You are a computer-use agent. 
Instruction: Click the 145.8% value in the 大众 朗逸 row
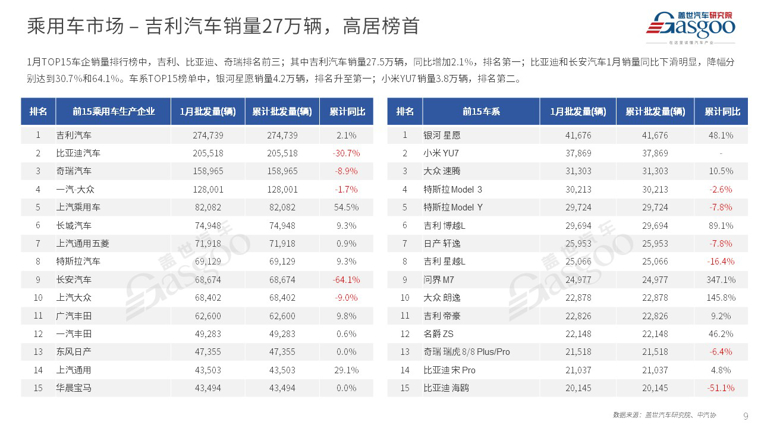point(721,298)
